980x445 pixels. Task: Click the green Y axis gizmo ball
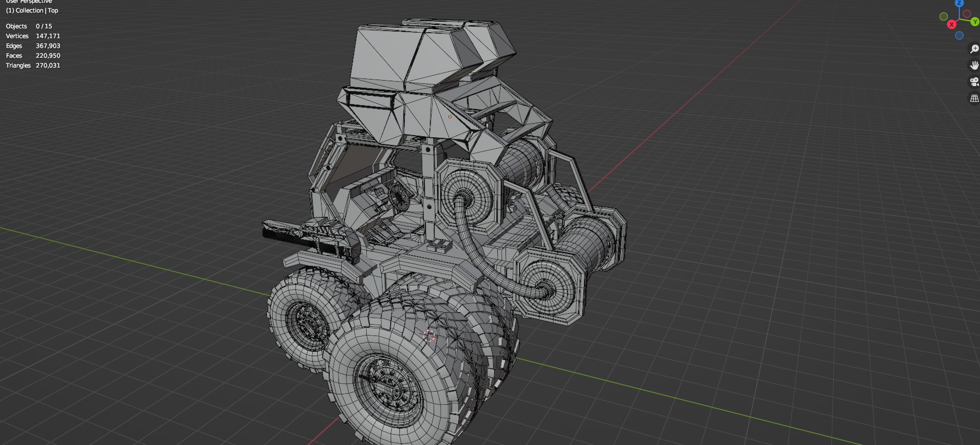point(975,22)
